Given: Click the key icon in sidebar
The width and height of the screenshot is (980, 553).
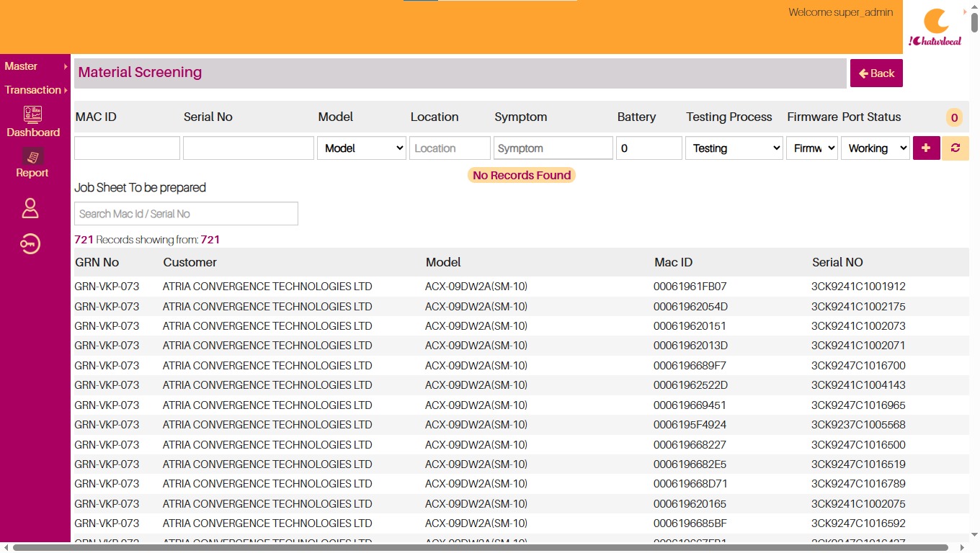Looking at the screenshot, I should 30,245.
